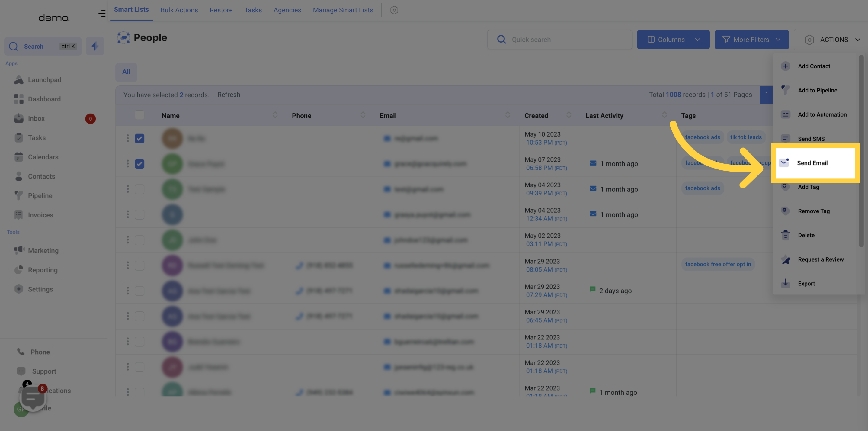
Task: Toggle the select-all checkbox in header
Action: pyautogui.click(x=139, y=115)
